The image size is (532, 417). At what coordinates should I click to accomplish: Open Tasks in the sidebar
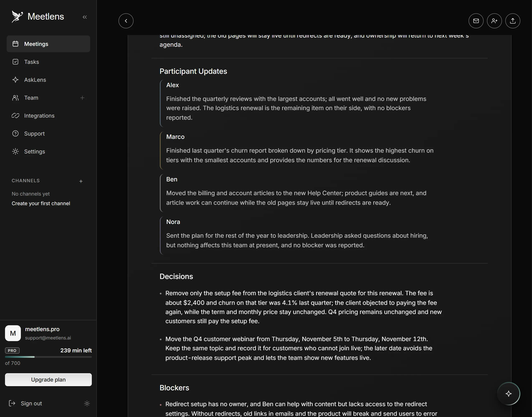pyautogui.click(x=48, y=62)
